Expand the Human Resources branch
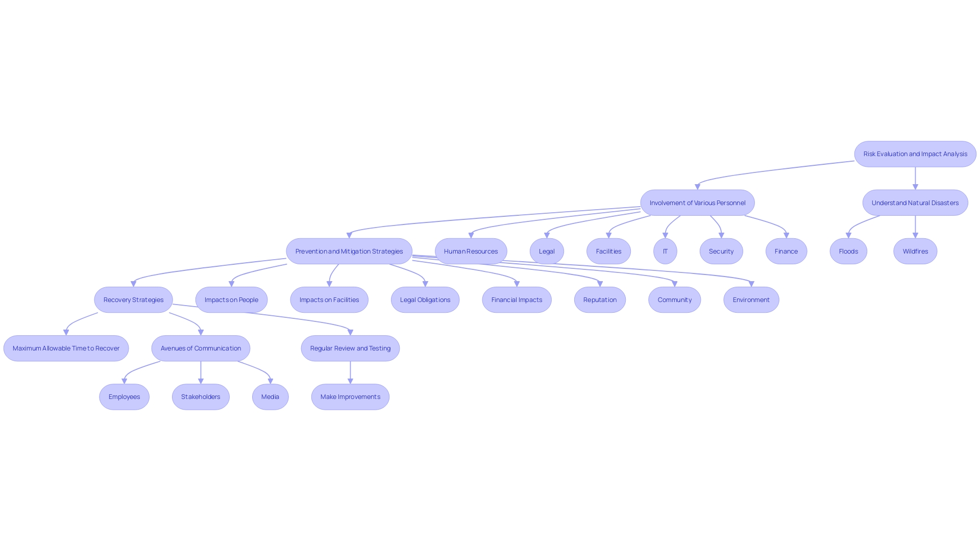980x551 pixels. tap(471, 251)
